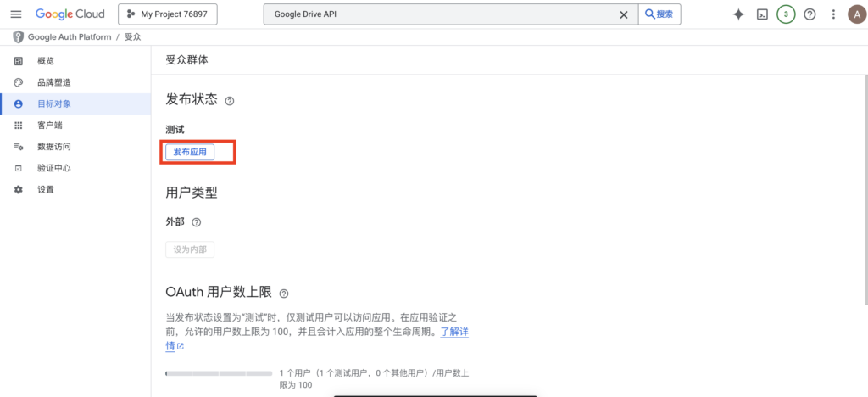Screen dimensions: 868x397
Task: Click the 发布应用 button
Action: pos(190,152)
